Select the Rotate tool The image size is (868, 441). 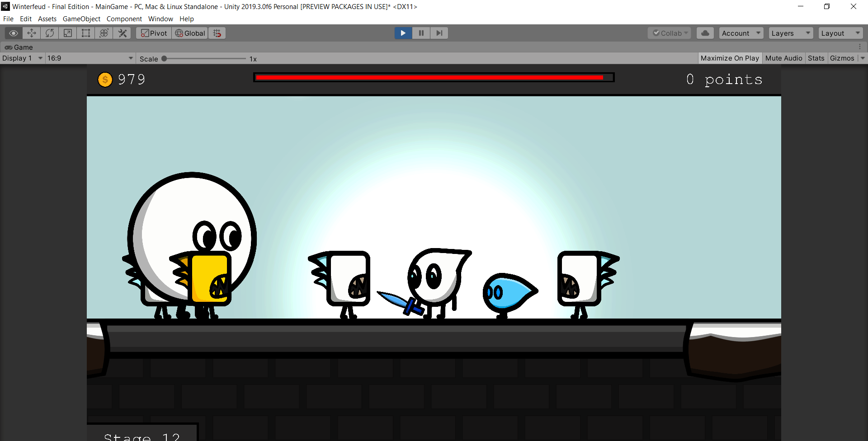50,33
